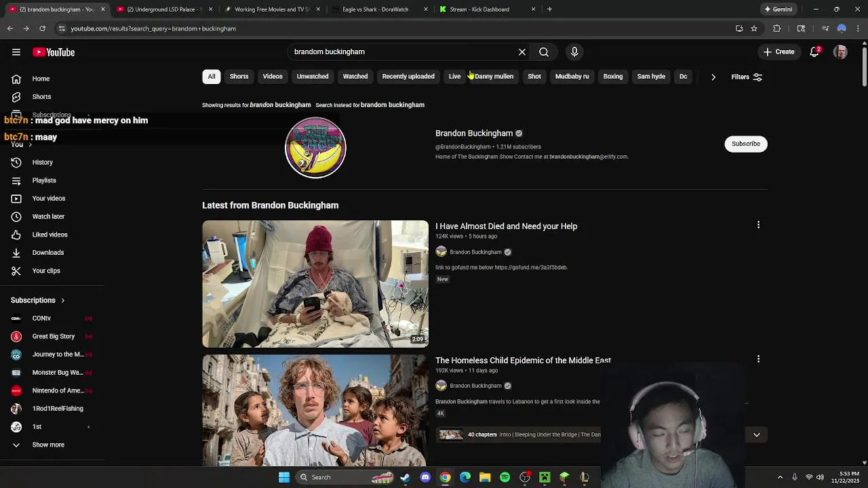Show more filter chips with right arrow
868x488 pixels.
(x=713, y=77)
